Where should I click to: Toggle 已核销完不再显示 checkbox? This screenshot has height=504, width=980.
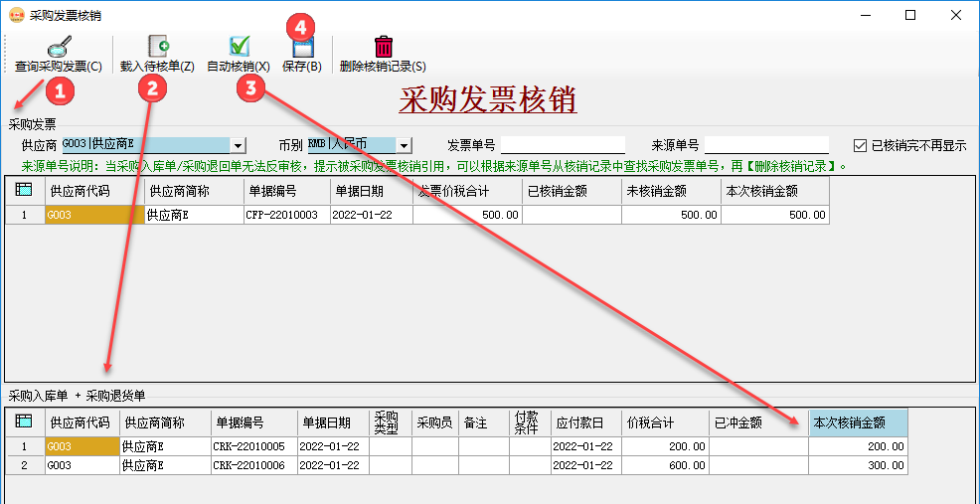click(x=860, y=146)
